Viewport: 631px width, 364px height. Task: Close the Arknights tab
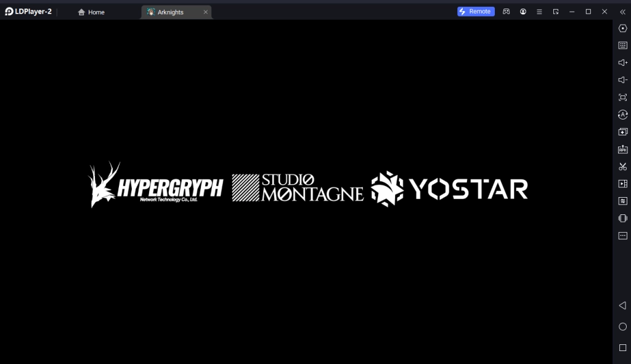tap(206, 12)
